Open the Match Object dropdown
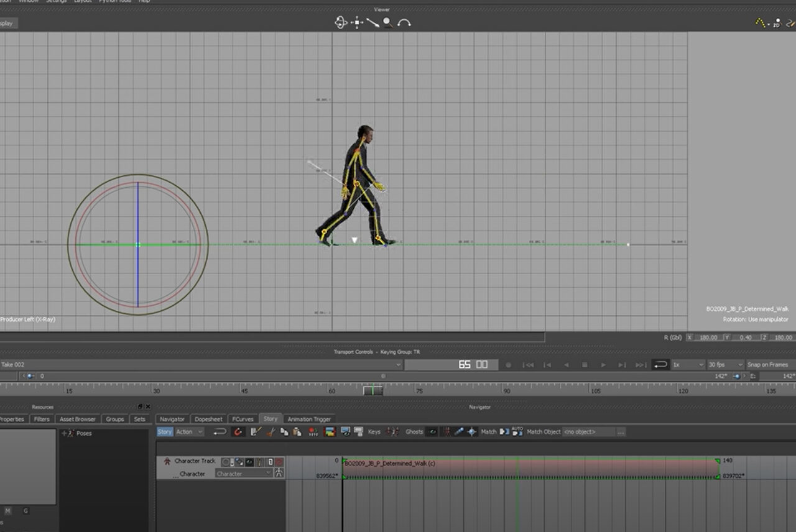The image size is (796, 532). [x=588, y=432]
